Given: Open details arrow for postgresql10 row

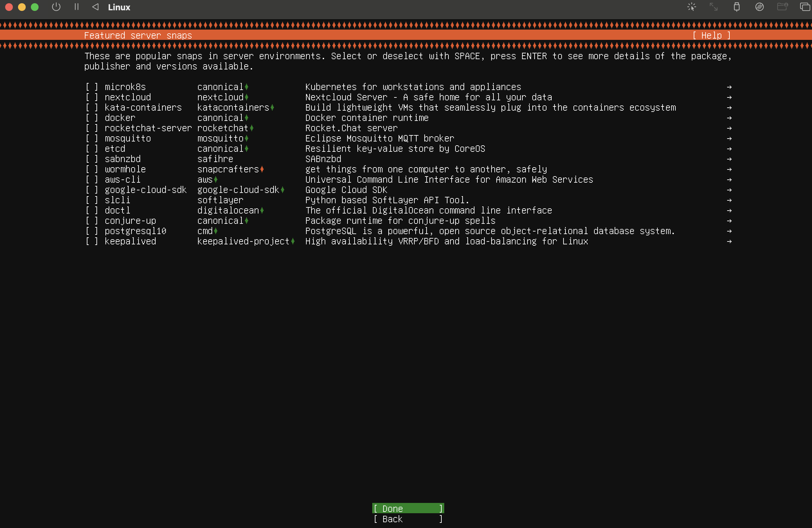Looking at the screenshot, I should pyautogui.click(x=729, y=231).
